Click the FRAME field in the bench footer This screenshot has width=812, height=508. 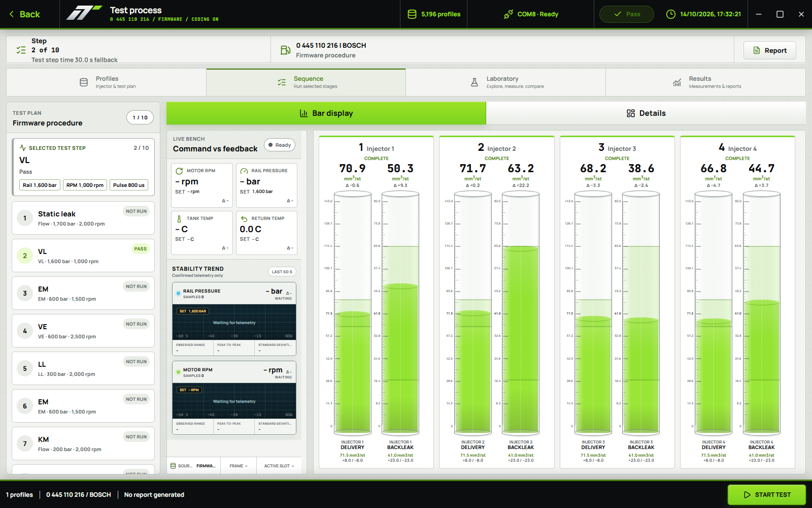pyautogui.click(x=239, y=466)
